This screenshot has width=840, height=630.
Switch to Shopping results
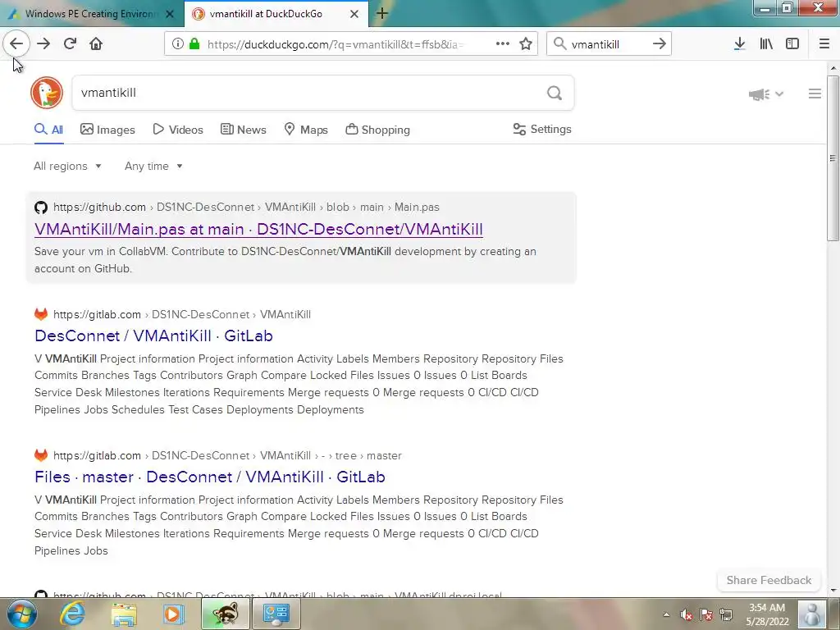click(x=377, y=130)
